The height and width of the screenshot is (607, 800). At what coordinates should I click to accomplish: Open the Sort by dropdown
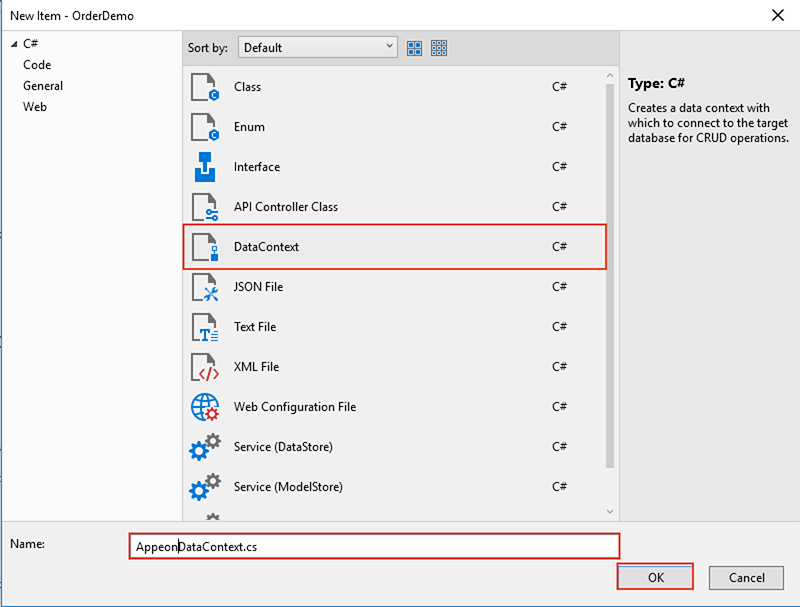(317, 47)
